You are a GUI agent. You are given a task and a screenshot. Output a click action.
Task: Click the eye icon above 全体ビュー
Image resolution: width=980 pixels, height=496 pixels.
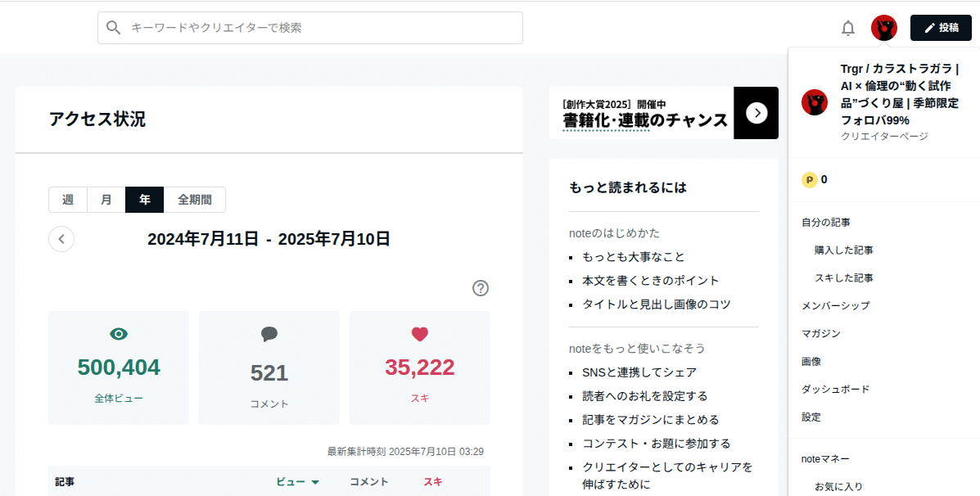click(118, 334)
